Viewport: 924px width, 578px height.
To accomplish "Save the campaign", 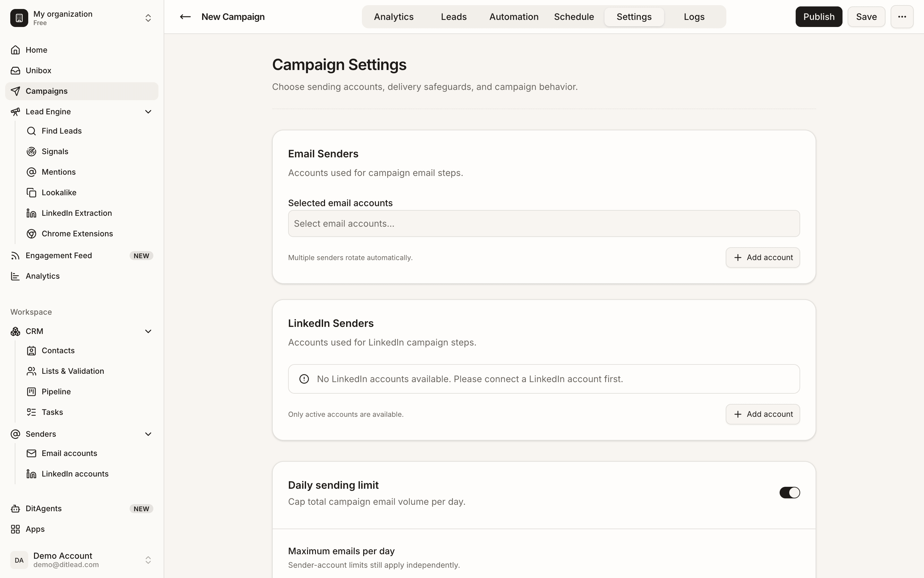I will point(866,17).
